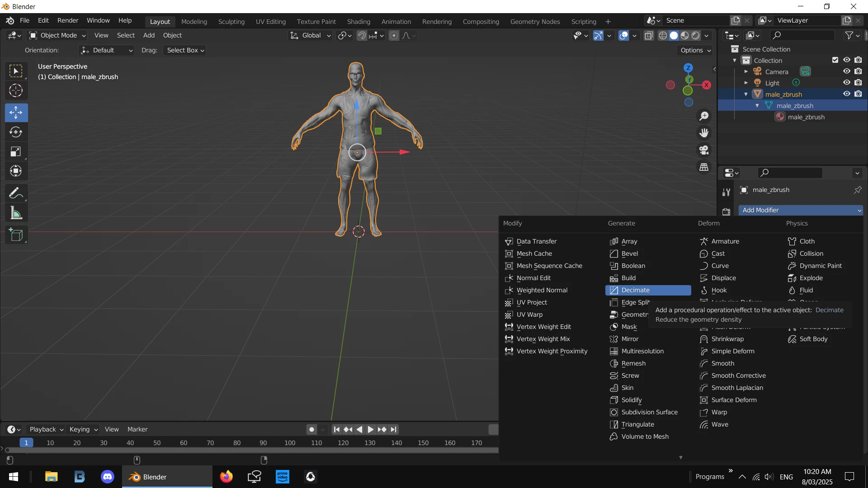Click the Add Cube tool icon
868x488 pixels.
(x=16, y=235)
